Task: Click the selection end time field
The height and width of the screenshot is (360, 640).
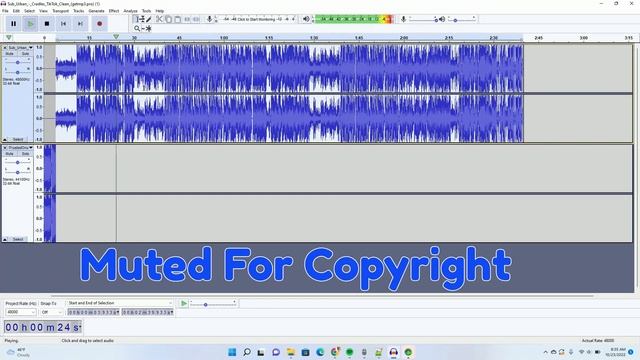Action: (x=148, y=312)
